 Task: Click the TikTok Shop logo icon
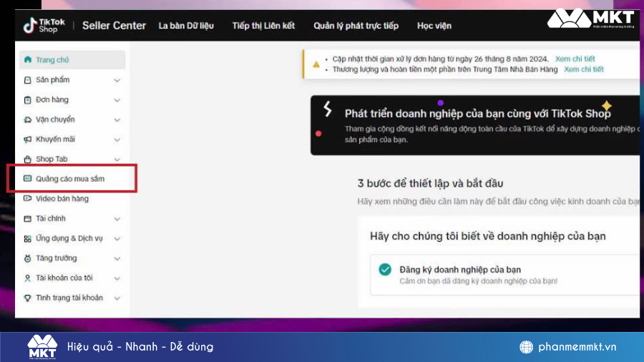(x=29, y=26)
